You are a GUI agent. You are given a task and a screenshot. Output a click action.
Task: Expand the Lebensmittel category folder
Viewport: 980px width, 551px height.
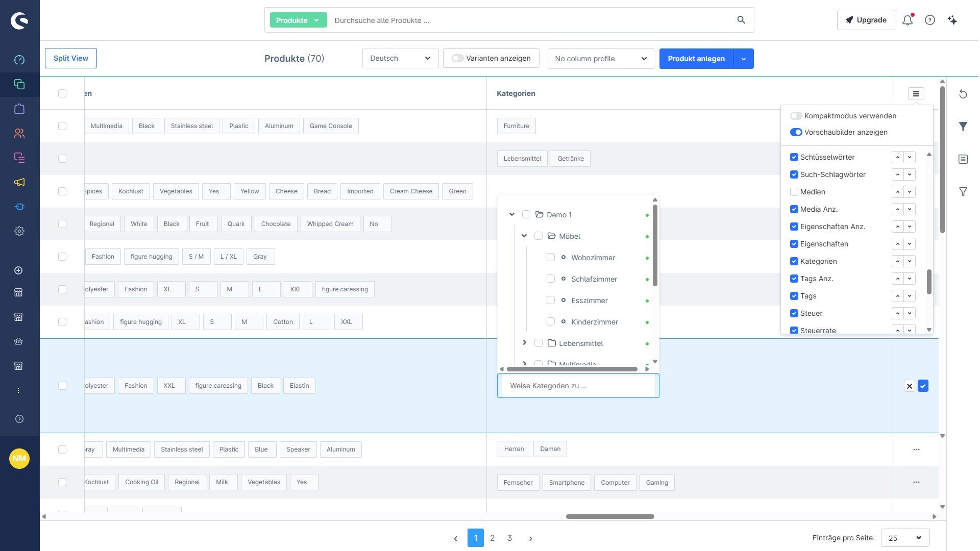524,343
